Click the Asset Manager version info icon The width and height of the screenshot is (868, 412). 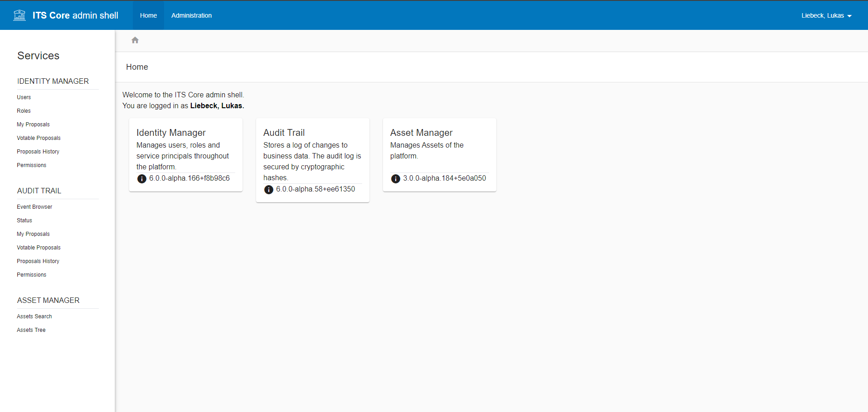pos(396,179)
